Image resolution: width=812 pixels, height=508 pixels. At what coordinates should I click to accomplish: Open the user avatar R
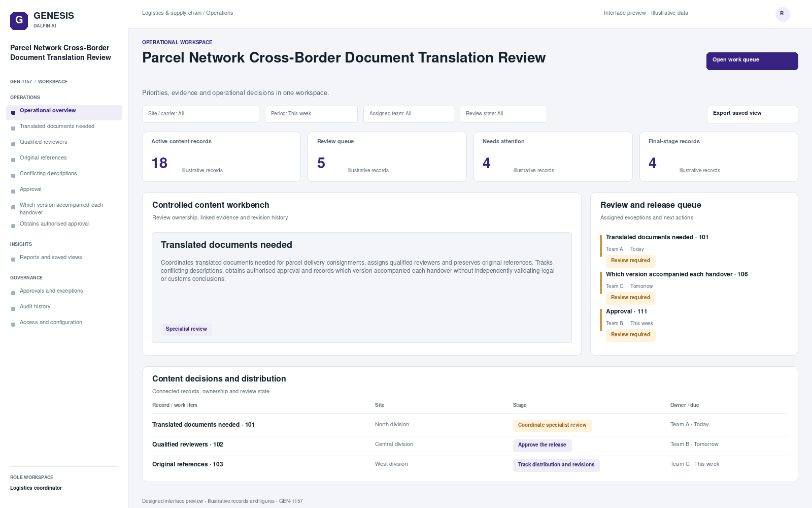(x=783, y=14)
